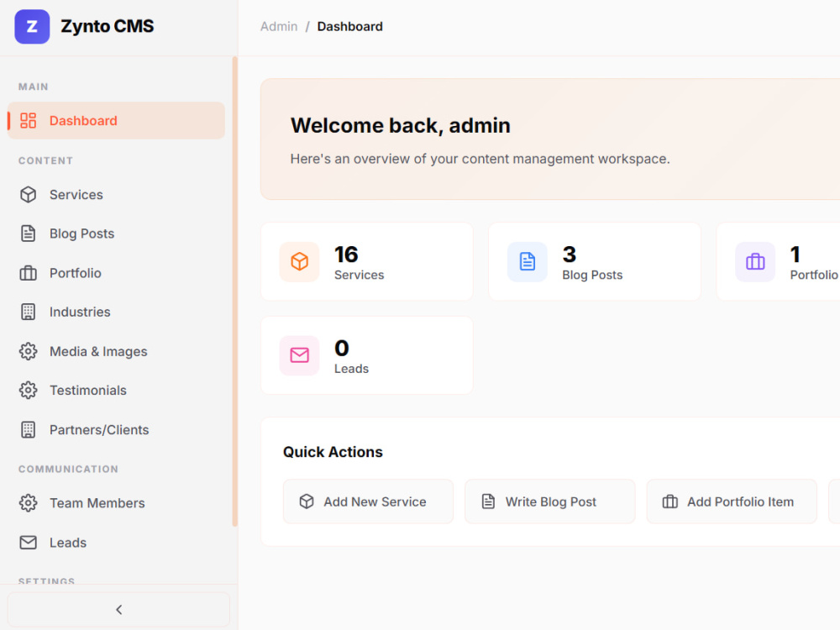Screen dimensions: 840x630
Task: Click the Services cube icon in sidebar
Action: coord(28,195)
